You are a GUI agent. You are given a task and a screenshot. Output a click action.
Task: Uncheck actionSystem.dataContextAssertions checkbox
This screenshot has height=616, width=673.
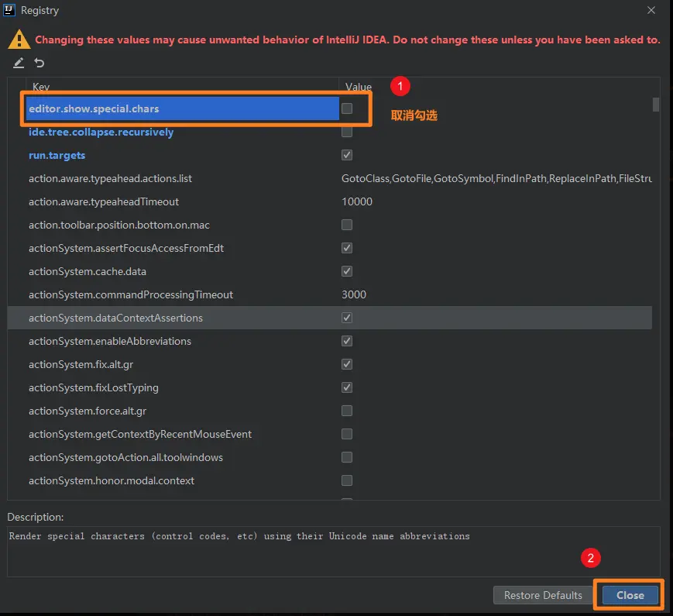point(347,318)
